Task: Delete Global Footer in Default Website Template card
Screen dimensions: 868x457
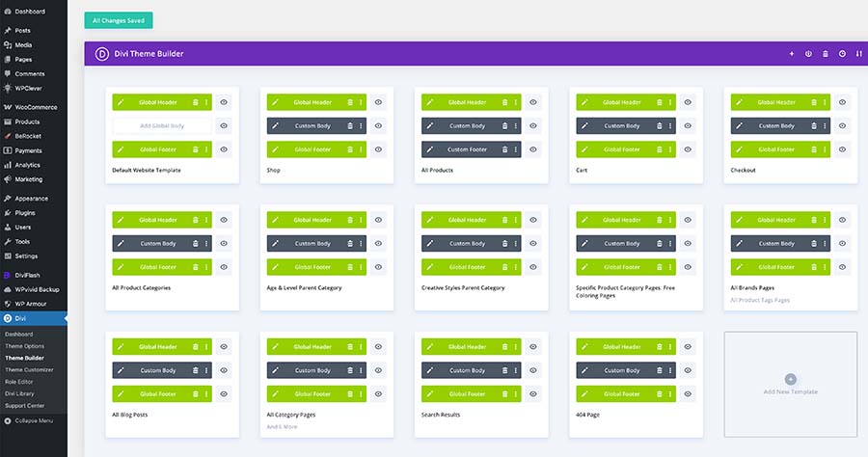Action: (196, 149)
